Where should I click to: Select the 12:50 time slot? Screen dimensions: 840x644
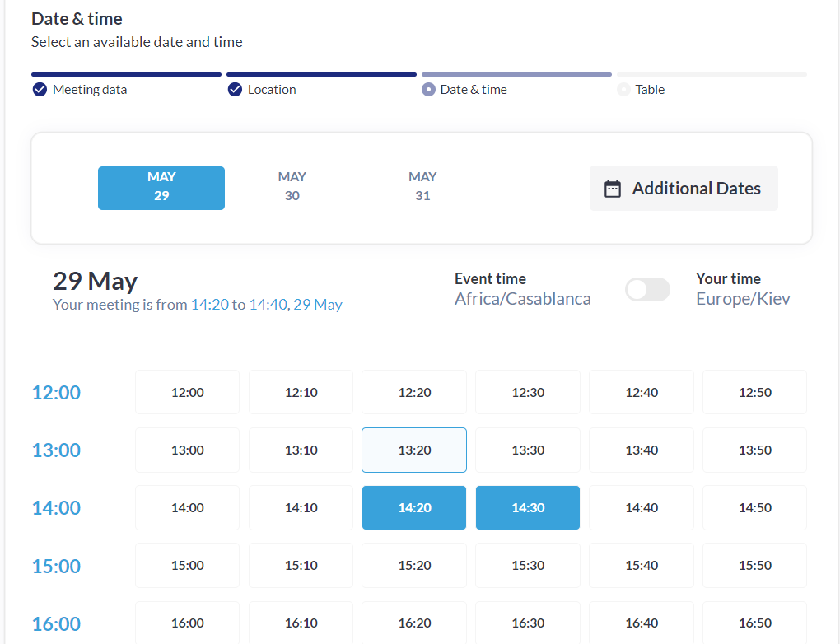[x=754, y=392]
